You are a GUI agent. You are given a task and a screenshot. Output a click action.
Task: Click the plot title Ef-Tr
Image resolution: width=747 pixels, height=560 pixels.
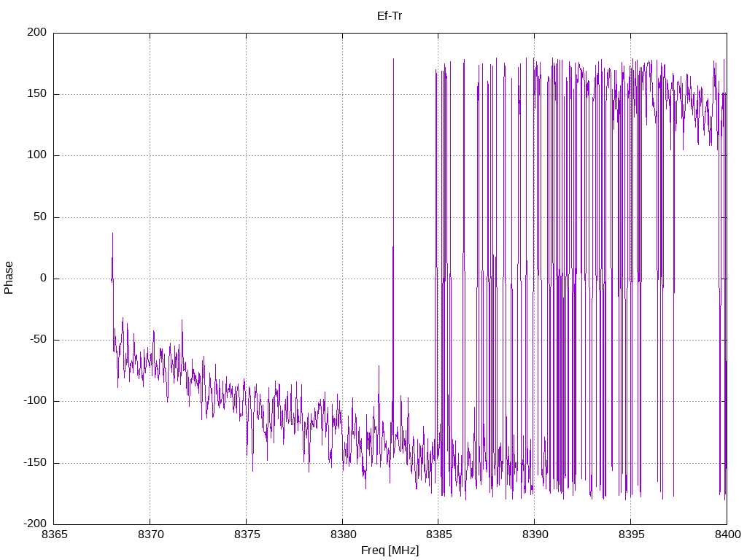(390, 16)
